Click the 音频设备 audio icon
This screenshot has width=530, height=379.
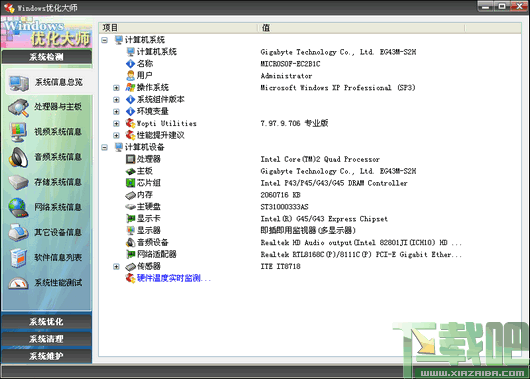[x=130, y=242]
